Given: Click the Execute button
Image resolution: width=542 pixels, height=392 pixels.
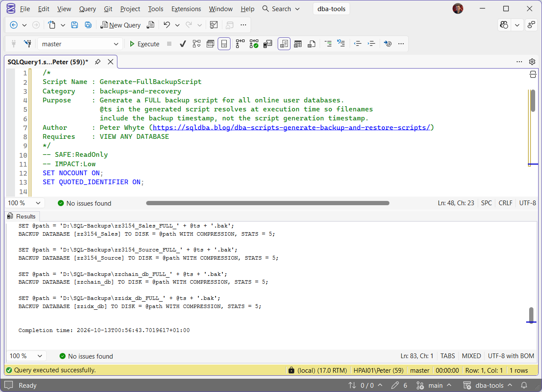Looking at the screenshot, I should (x=144, y=44).
